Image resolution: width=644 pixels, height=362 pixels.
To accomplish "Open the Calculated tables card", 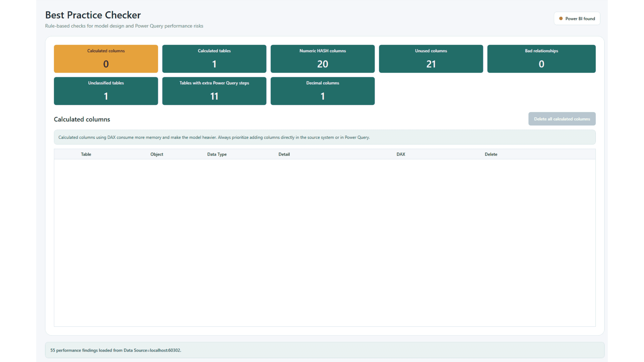I will [214, 59].
